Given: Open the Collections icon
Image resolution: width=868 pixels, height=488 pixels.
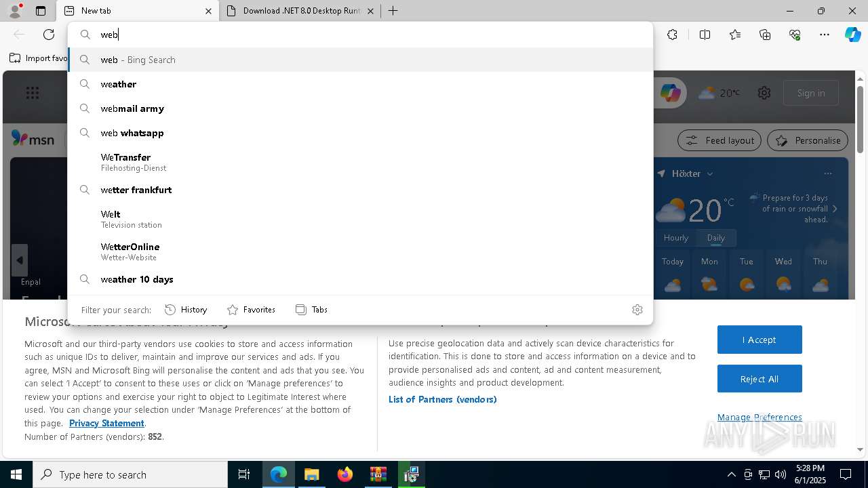Looking at the screenshot, I should pos(765,35).
